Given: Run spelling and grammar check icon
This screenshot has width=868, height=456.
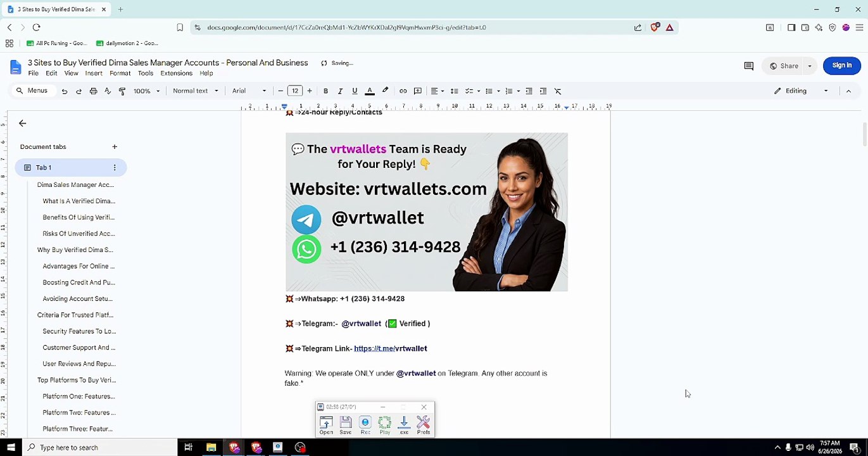Looking at the screenshot, I should coord(108,91).
